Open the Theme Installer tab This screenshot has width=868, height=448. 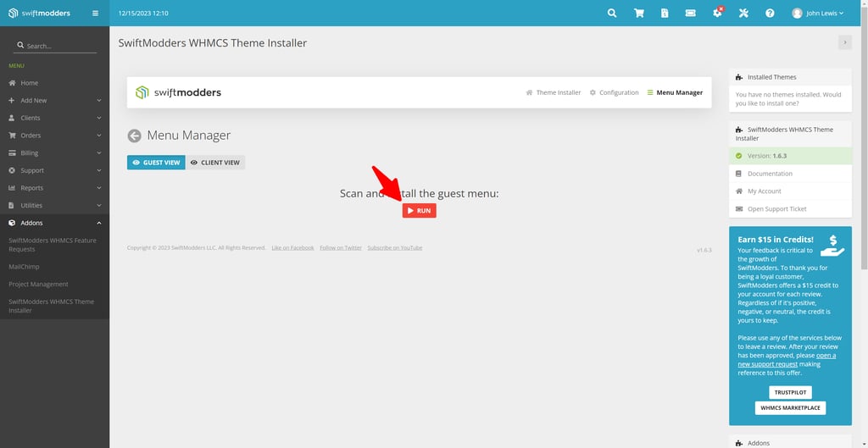[554, 92]
